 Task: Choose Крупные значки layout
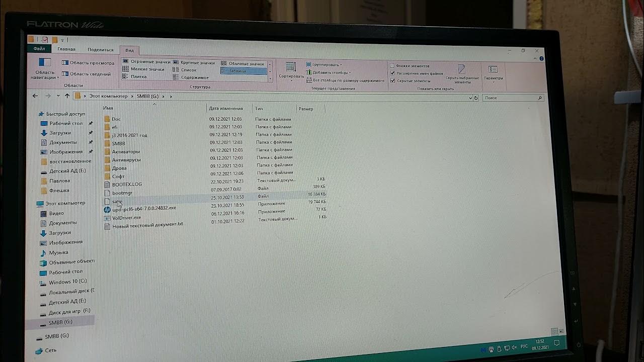pos(194,63)
